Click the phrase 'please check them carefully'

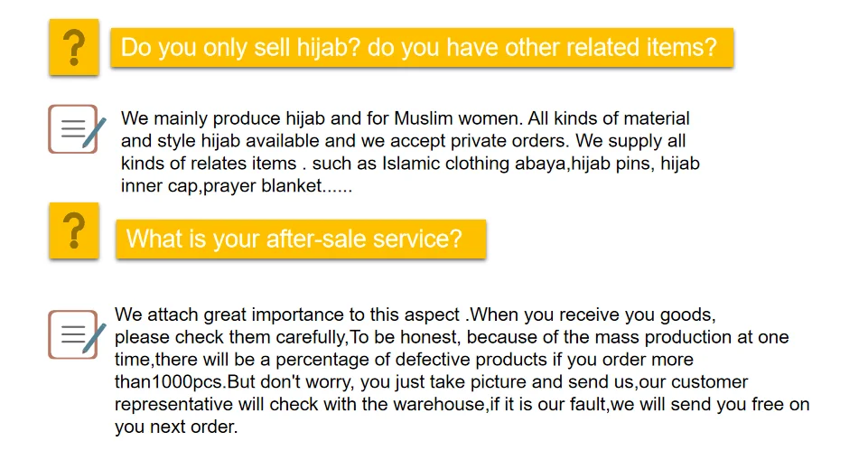230,337
